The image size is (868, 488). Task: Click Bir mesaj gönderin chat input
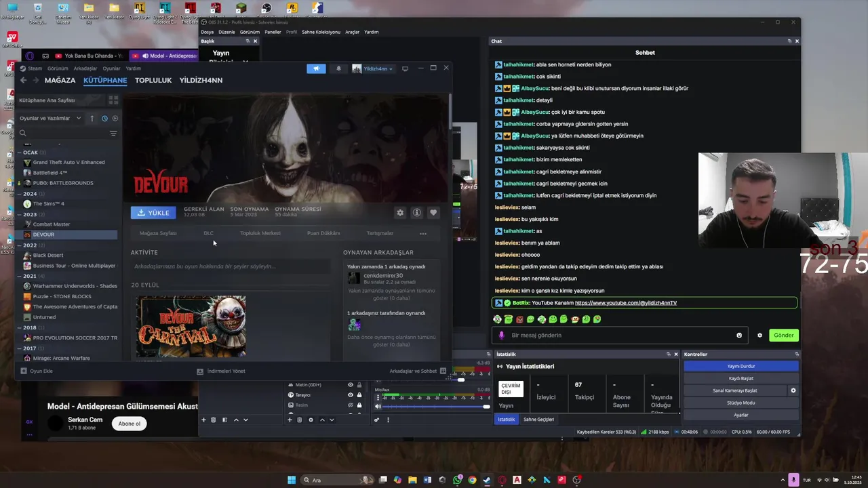pos(620,335)
